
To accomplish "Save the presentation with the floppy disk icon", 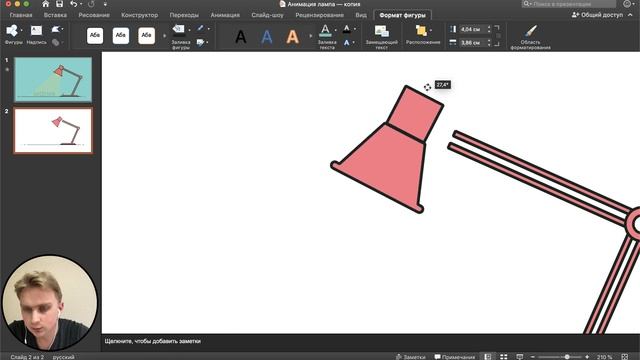I will pyautogui.click(x=60, y=4).
